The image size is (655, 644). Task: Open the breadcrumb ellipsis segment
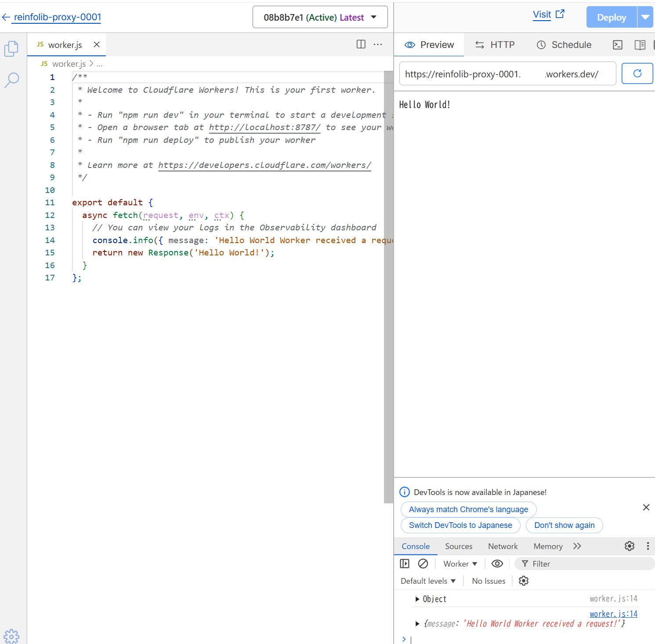(x=100, y=64)
